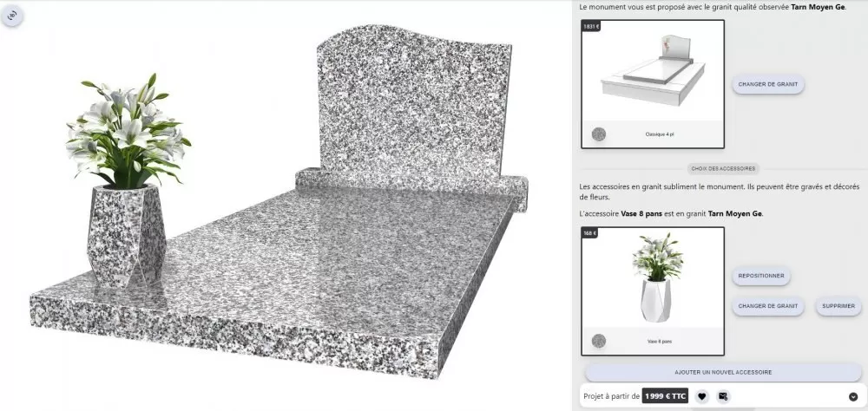
Task: Click the Choix des accessoires section label
Action: click(x=722, y=168)
